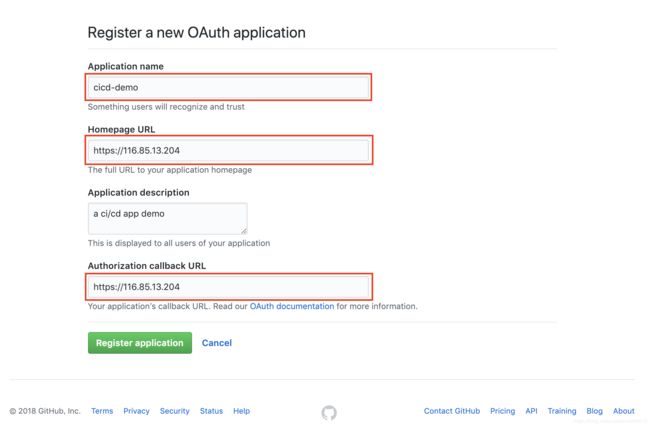Open the Security footer link
Screen dimensions: 650x427
point(175,411)
